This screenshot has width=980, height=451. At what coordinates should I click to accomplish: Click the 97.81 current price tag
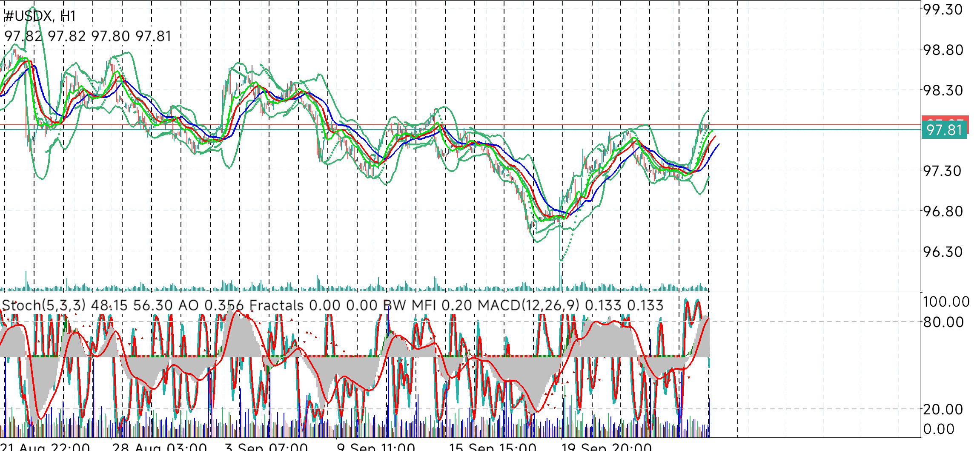944,130
